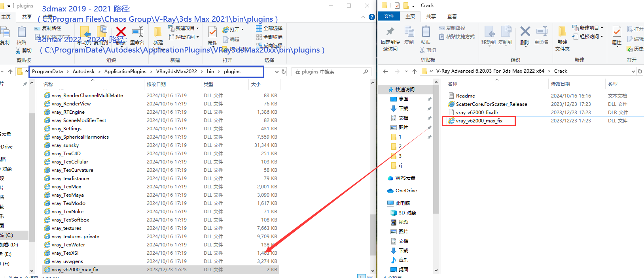Select vray_v62000_fix.dlr file

tap(477, 113)
